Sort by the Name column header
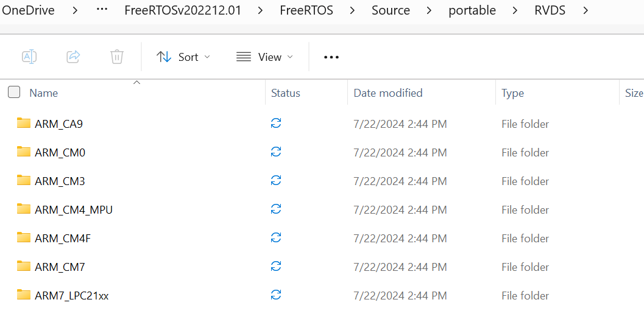644x322 pixels. [x=44, y=93]
